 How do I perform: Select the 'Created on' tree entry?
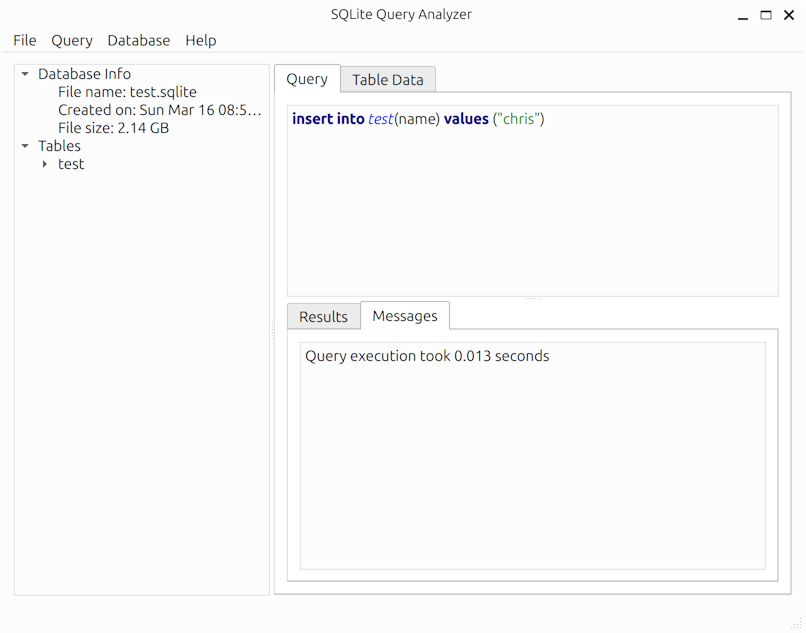(159, 110)
